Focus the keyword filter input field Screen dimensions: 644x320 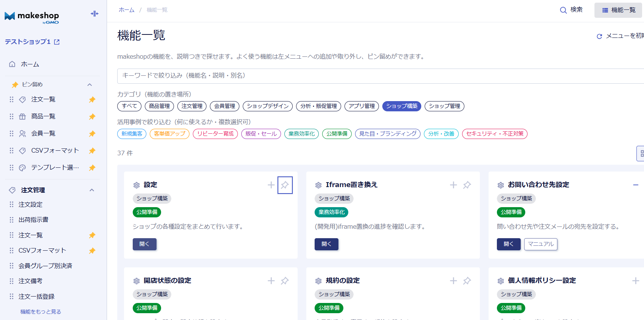point(380,76)
